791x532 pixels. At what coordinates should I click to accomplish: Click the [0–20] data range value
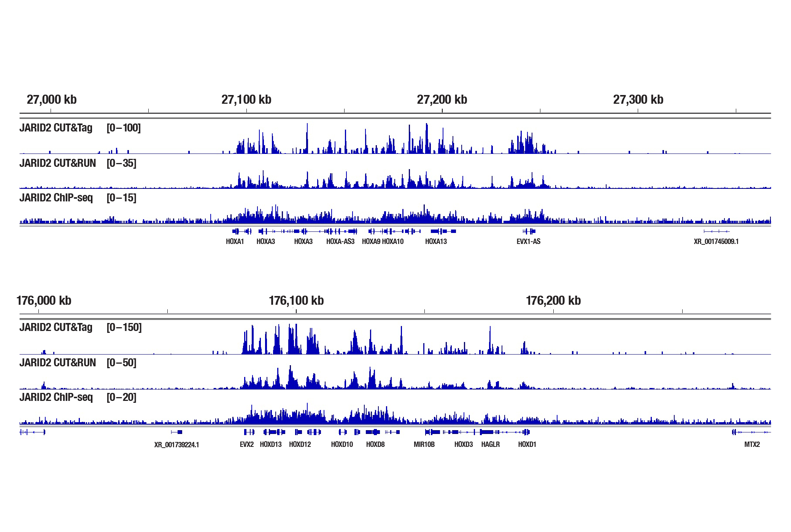[x=121, y=397]
